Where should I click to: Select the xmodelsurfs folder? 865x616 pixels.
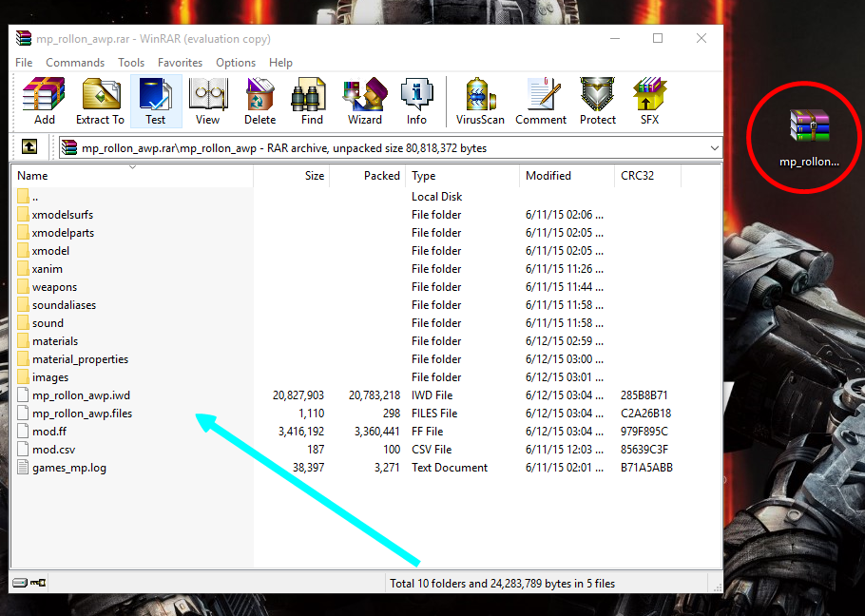(x=63, y=215)
